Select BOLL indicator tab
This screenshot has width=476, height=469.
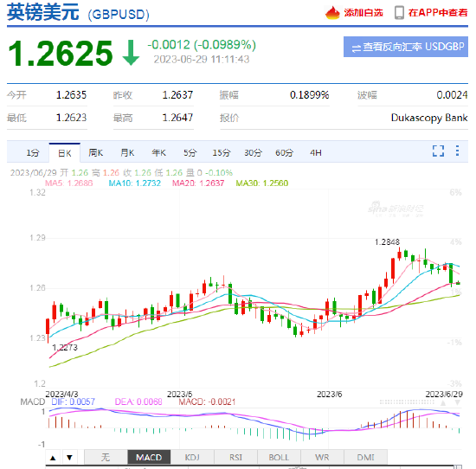coord(279,457)
